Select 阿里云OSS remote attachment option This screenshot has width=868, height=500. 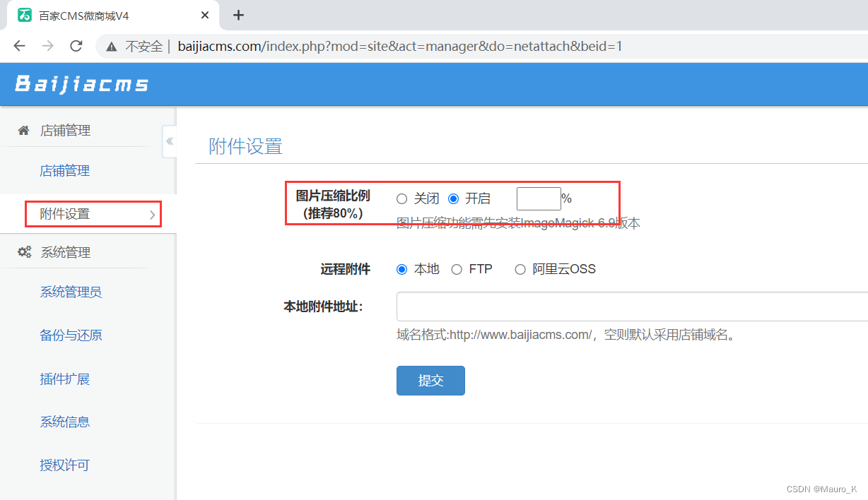pos(520,269)
